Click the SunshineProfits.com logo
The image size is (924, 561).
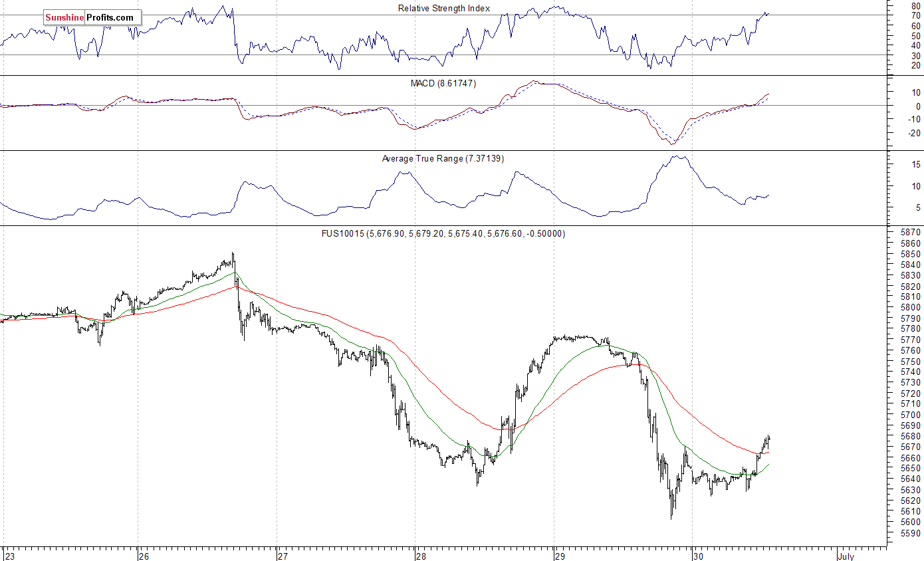(x=92, y=18)
